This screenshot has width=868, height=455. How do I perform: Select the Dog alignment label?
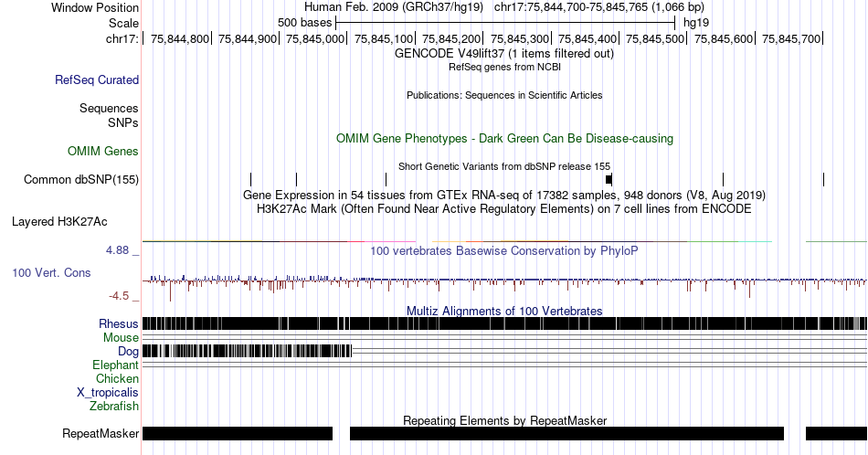point(128,352)
